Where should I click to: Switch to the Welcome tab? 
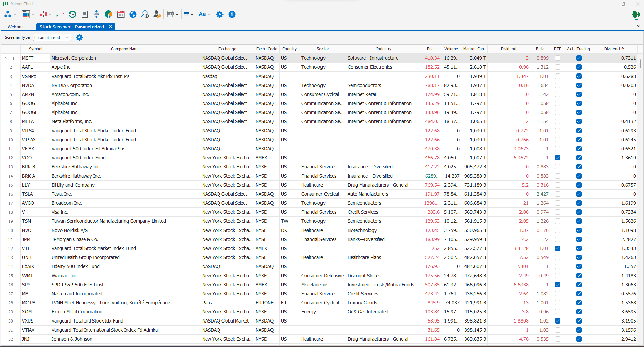point(16,27)
